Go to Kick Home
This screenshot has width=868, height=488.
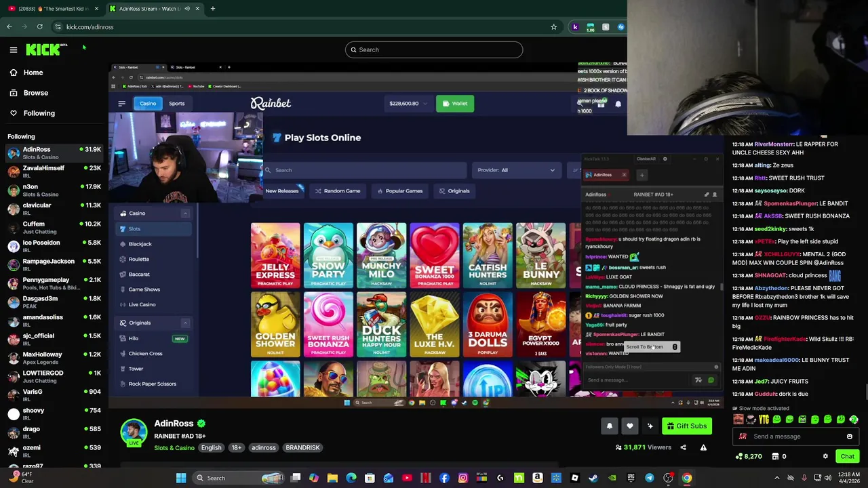coord(26,73)
